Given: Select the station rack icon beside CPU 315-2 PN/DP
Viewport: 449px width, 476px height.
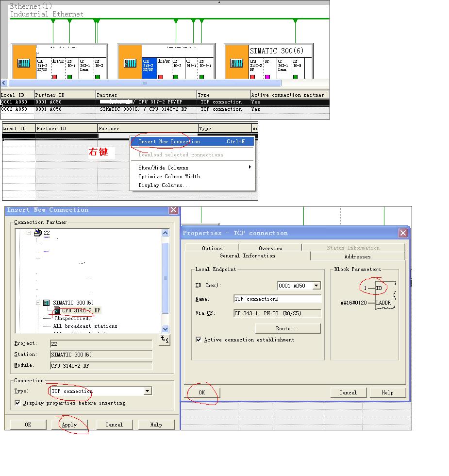Looking at the screenshot, I should pos(130,63).
